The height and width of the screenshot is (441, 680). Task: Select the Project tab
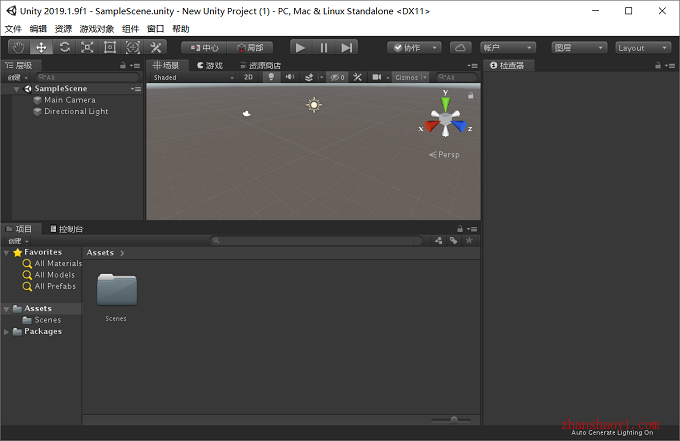20,229
